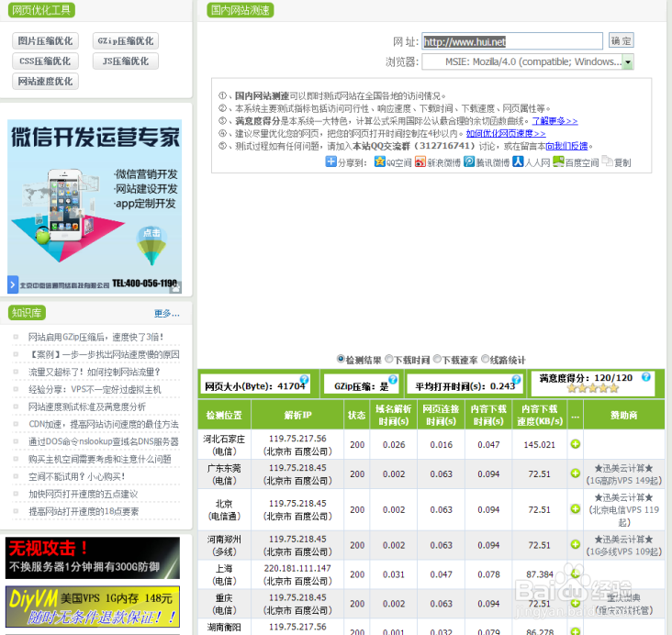Open the 了解更多>> link
The height and width of the screenshot is (635, 672).
pos(554,121)
